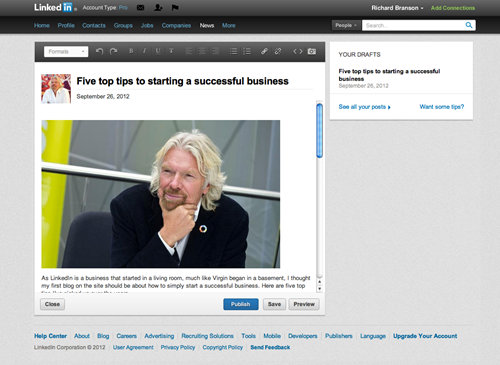500x365 pixels.
Task: Undo the last edit in the editor toolbar
Action: coord(99,51)
